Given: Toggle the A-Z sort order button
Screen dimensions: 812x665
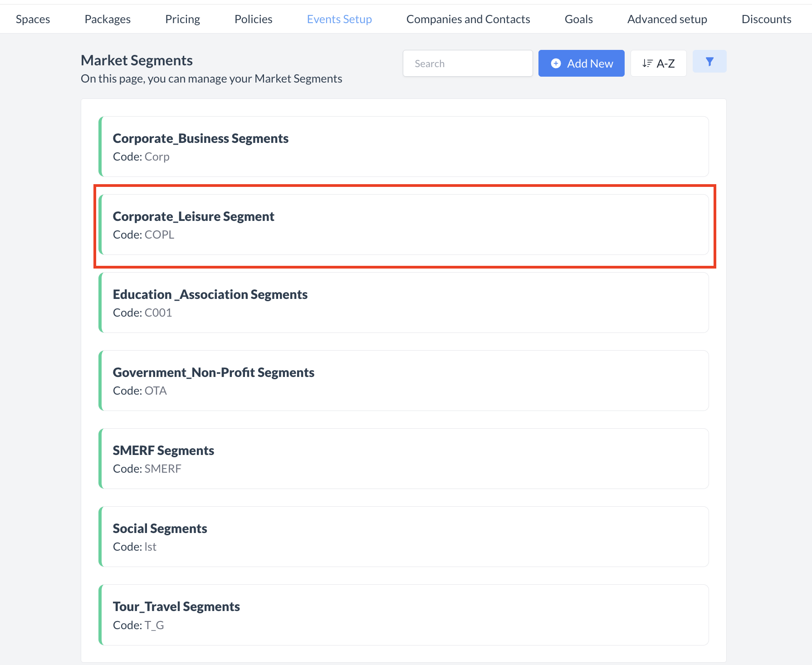Looking at the screenshot, I should point(658,64).
